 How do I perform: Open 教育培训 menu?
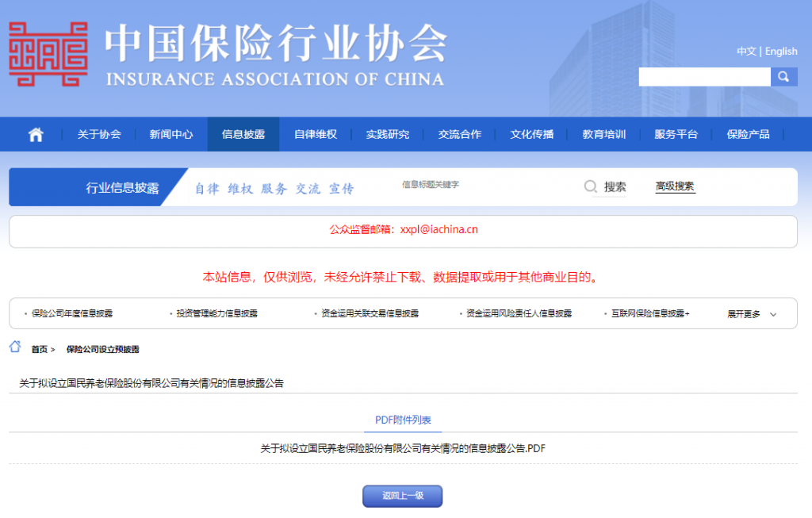click(603, 135)
